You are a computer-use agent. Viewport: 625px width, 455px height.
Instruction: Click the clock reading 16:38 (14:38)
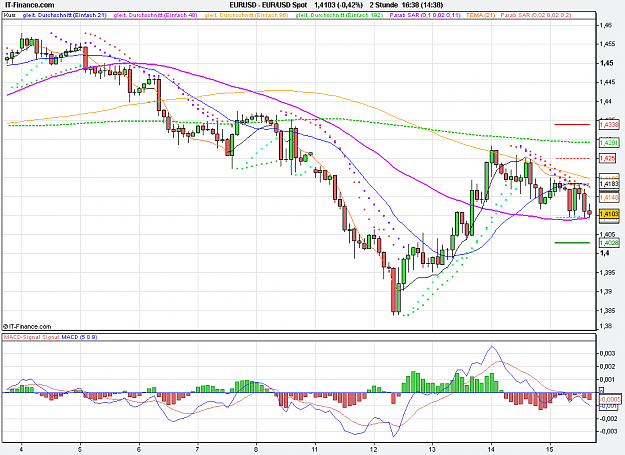pos(423,5)
